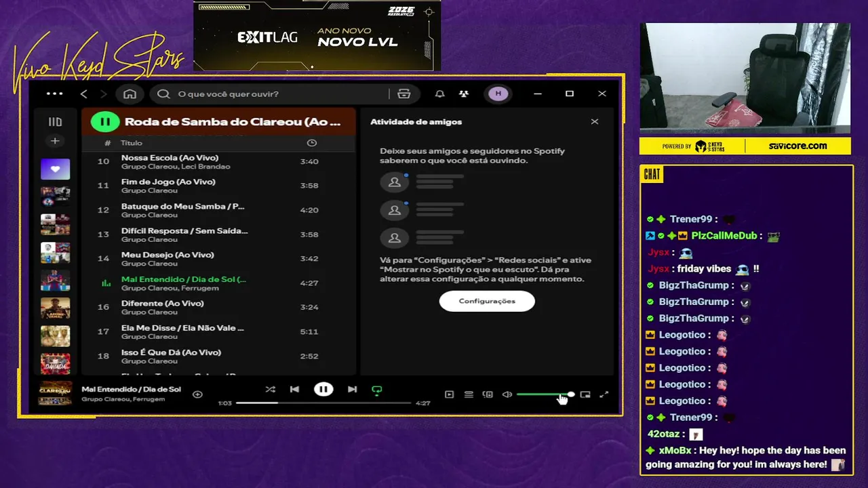Collapse Your Library sidebar icon
This screenshot has height=488, width=868.
pyautogui.click(x=55, y=122)
